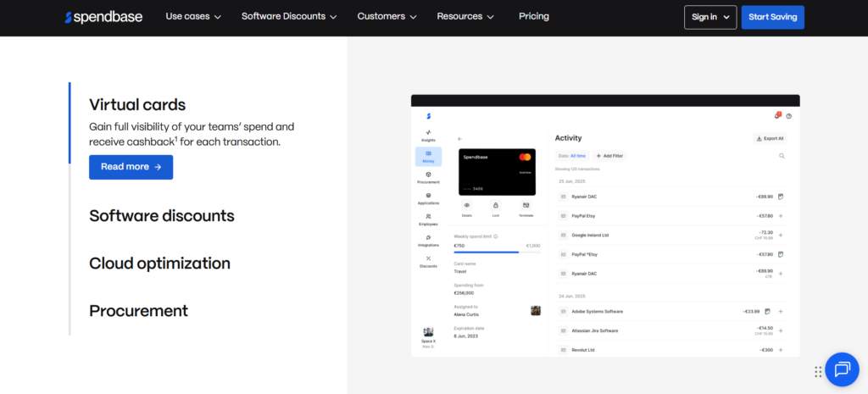Click plus icon on Atlassian Jira Software row
The image size is (868, 394).
point(781,331)
